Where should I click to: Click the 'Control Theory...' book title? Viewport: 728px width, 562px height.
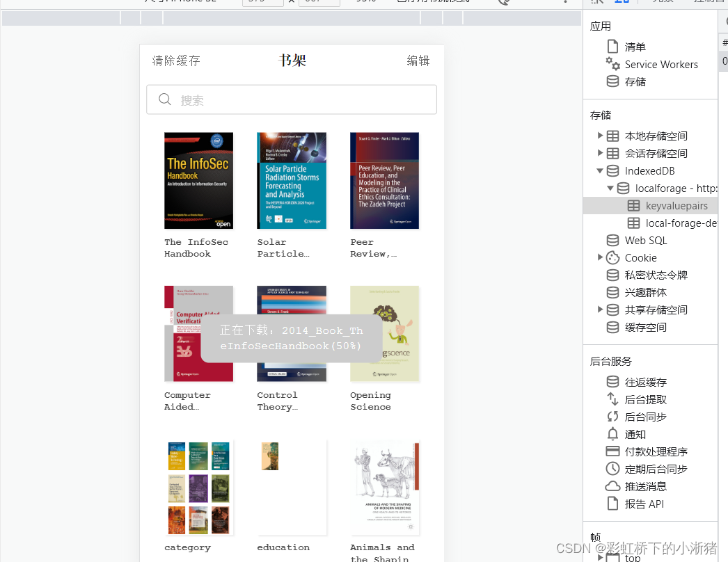[278, 401]
